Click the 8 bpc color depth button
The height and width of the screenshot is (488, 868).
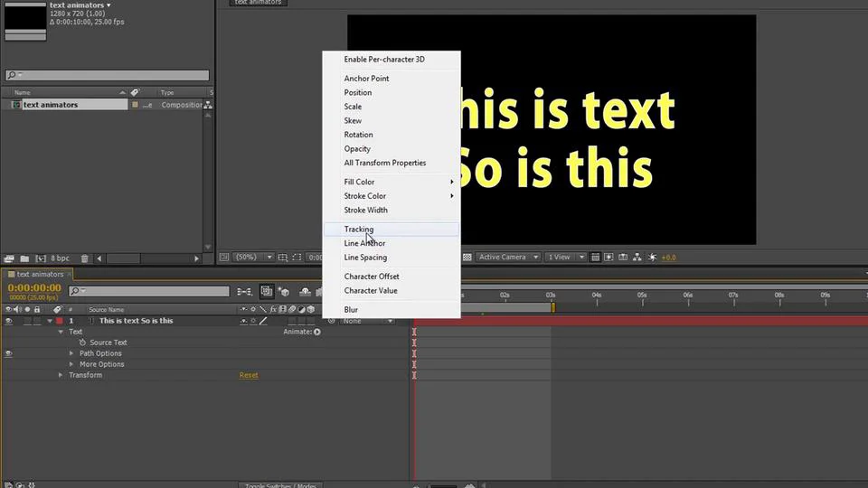pos(61,258)
